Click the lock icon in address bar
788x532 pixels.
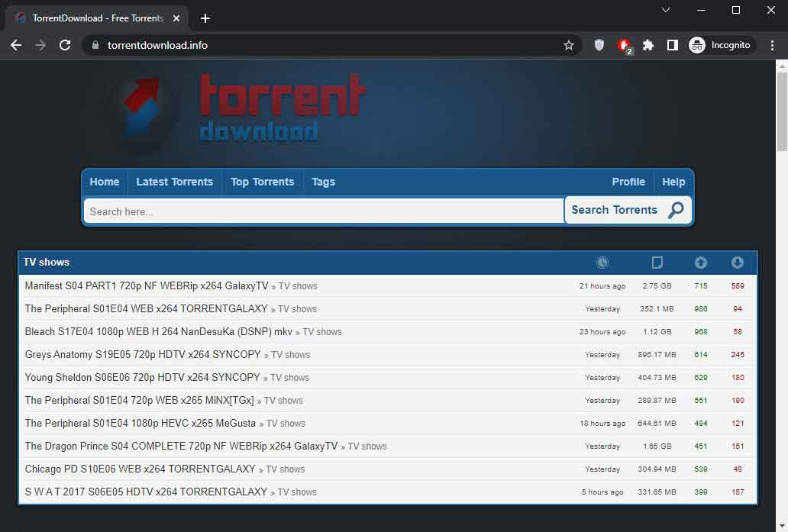(x=95, y=45)
